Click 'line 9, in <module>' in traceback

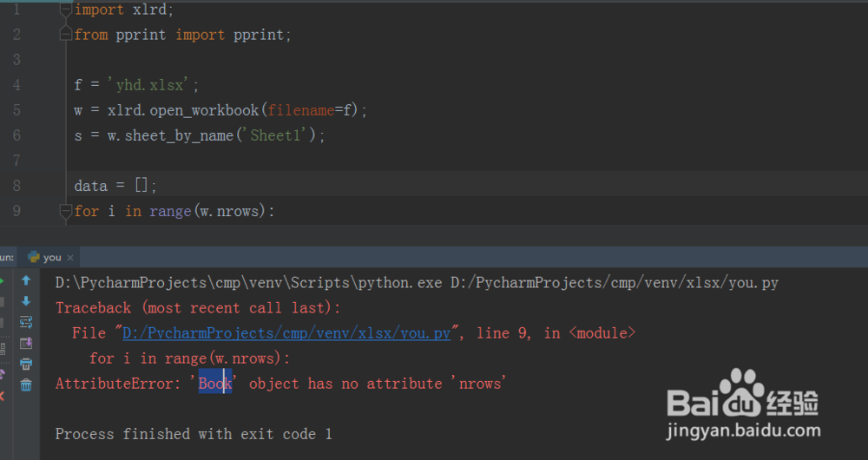tap(556, 333)
